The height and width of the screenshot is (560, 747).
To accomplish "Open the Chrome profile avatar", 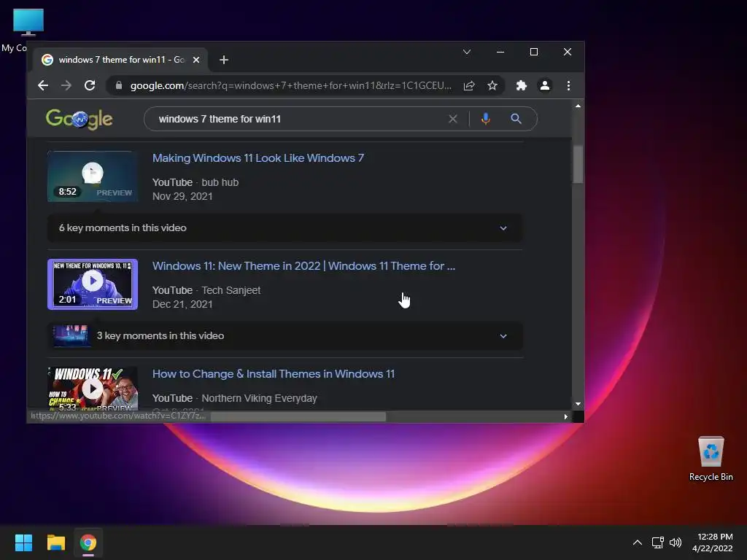I will pos(544,86).
